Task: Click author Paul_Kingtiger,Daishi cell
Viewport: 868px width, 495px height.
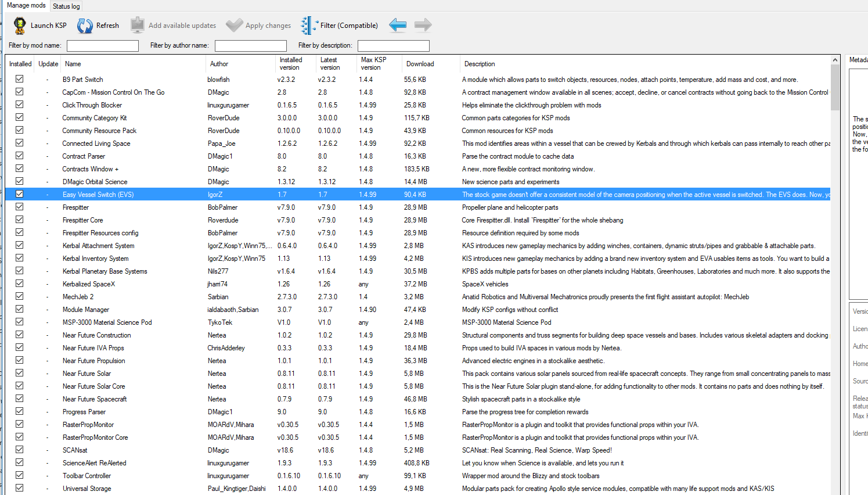Action: (x=236, y=489)
